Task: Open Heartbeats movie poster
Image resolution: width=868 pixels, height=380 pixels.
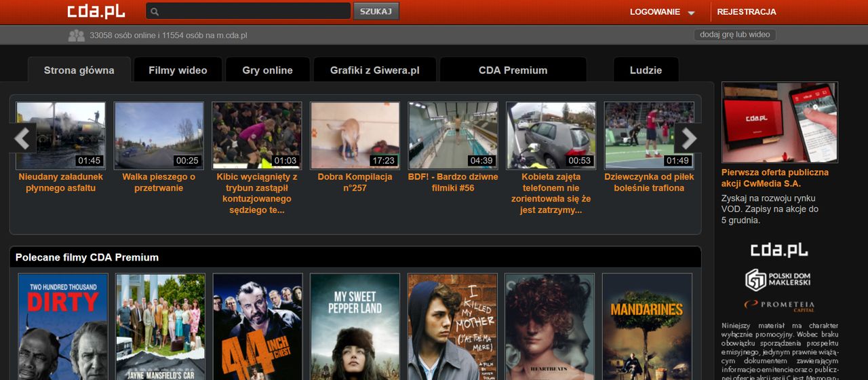Action: point(550,327)
